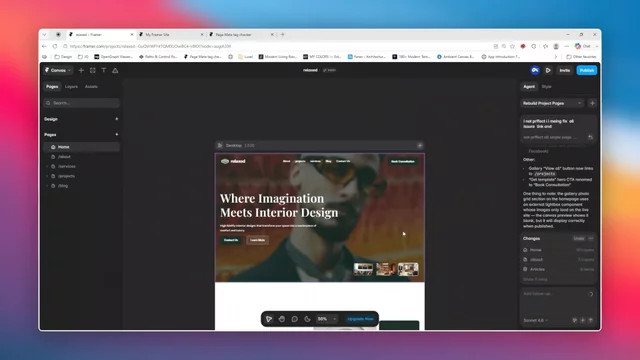Expand the Rebuild Project Pages dropdown
Screen dimensions: 640x360
pyautogui.click(x=552, y=103)
